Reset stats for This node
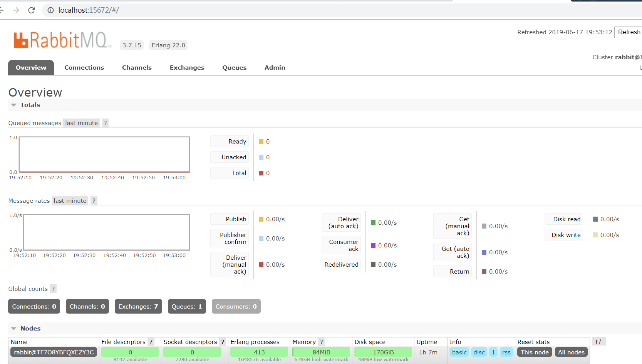 tap(535, 352)
